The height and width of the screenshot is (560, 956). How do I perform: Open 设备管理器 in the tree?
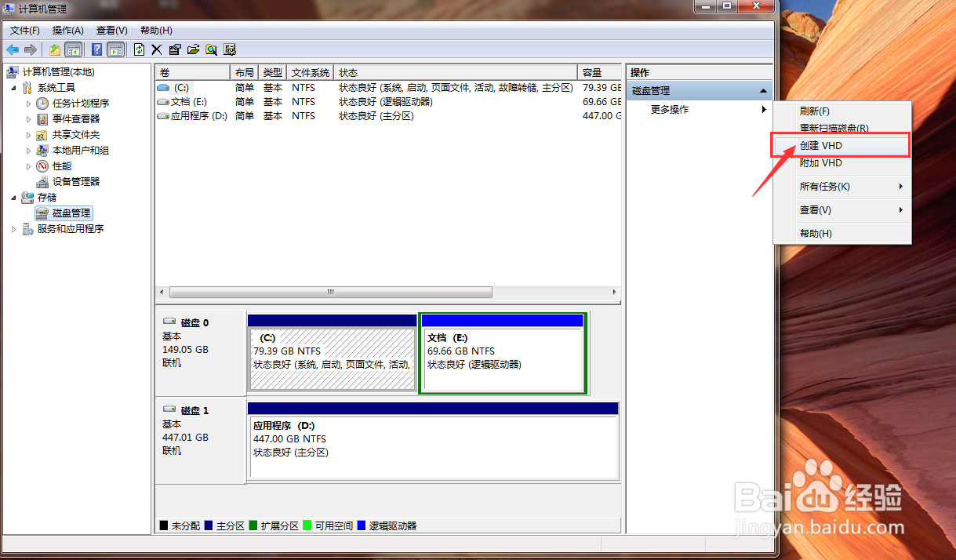pyautogui.click(x=75, y=182)
